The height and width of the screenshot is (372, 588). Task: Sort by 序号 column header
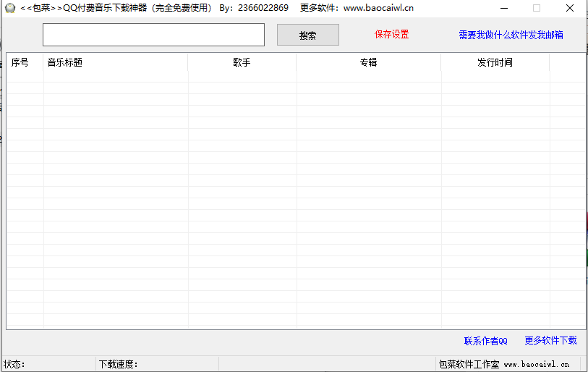pos(20,63)
